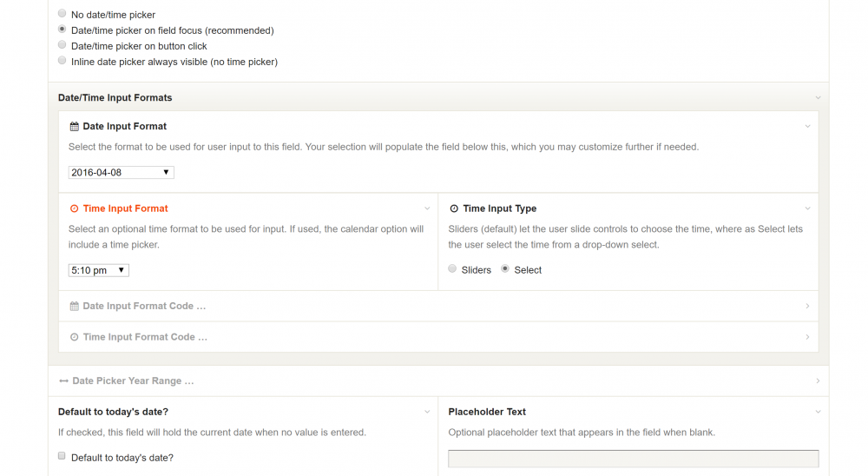Click the Placeholder Text input field
The image size is (868, 476).
(633, 459)
